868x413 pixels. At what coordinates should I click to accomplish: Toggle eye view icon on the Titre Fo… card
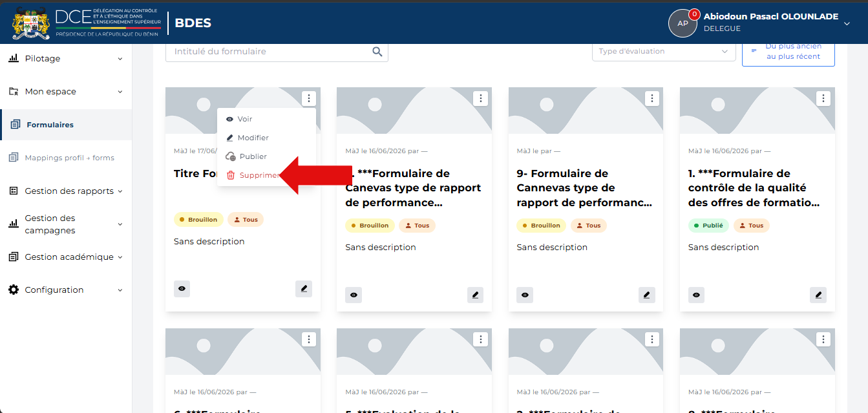[182, 289]
